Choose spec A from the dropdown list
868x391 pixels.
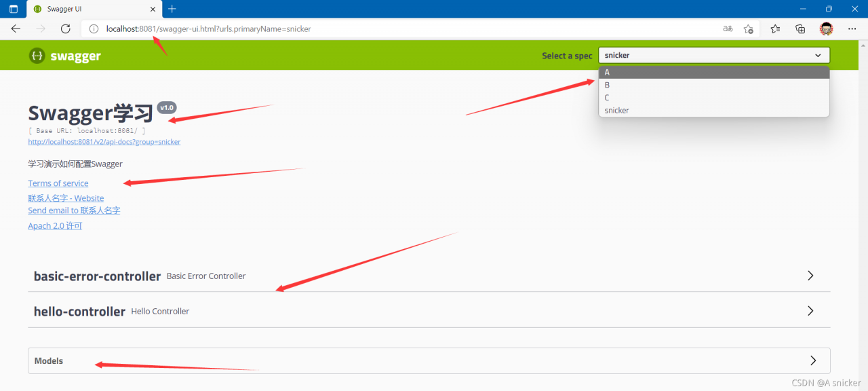click(x=714, y=72)
